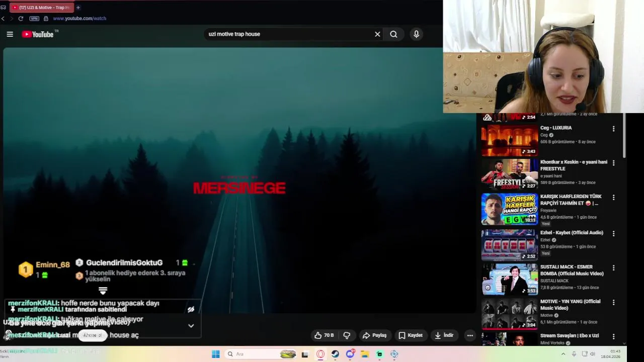Show hidden system tray icons chevron
The height and width of the screenshot is (362, 644).
[x=564, y=354]
